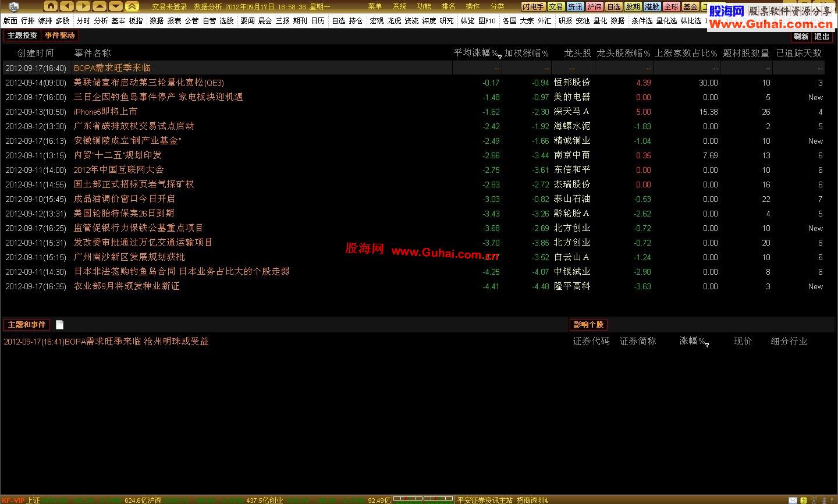Click the 沪深 colored button
838x504 pixels.
(594, 6)
